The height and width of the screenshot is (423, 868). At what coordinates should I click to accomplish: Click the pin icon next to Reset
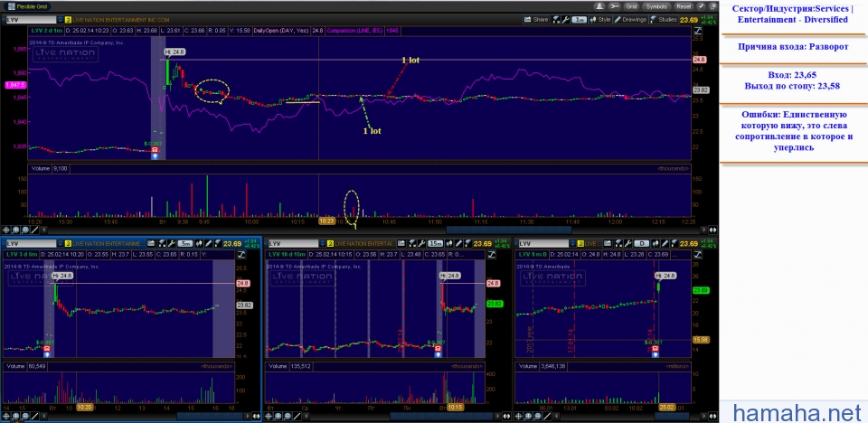tap(700, 6)
